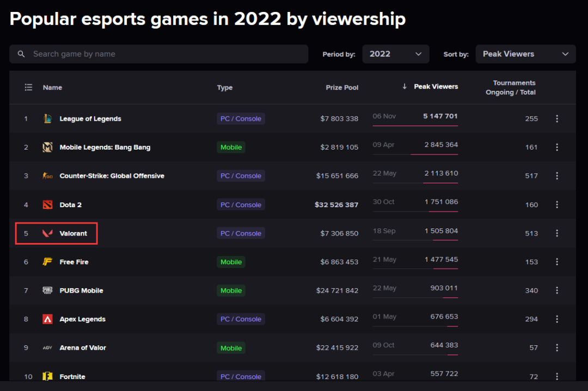The image size is (588, 391).
Task: Sort by Tournaments Ongoing / Total header
Action: [x=511, y=88]
